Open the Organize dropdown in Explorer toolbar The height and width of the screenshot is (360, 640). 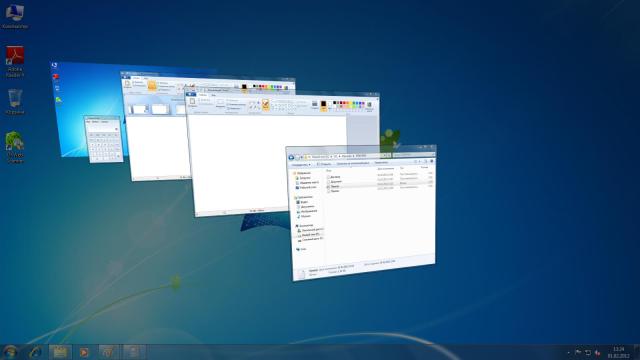pos(300,165)
